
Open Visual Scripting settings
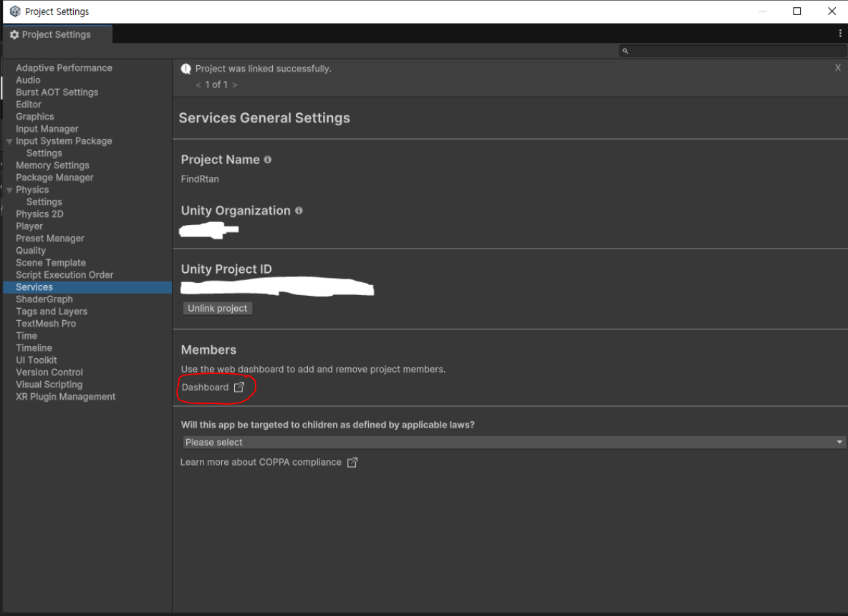(x=49, y=385)
